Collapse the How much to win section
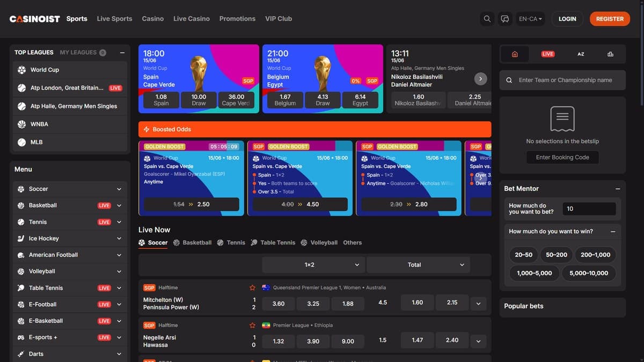Viewport: 644px width, 362px height. (x=613, y=232)
